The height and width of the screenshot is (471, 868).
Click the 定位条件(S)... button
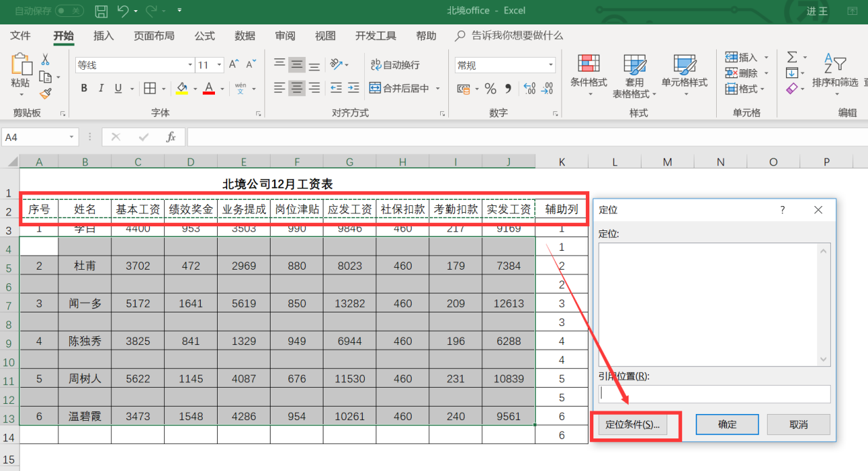coord(633,425)
